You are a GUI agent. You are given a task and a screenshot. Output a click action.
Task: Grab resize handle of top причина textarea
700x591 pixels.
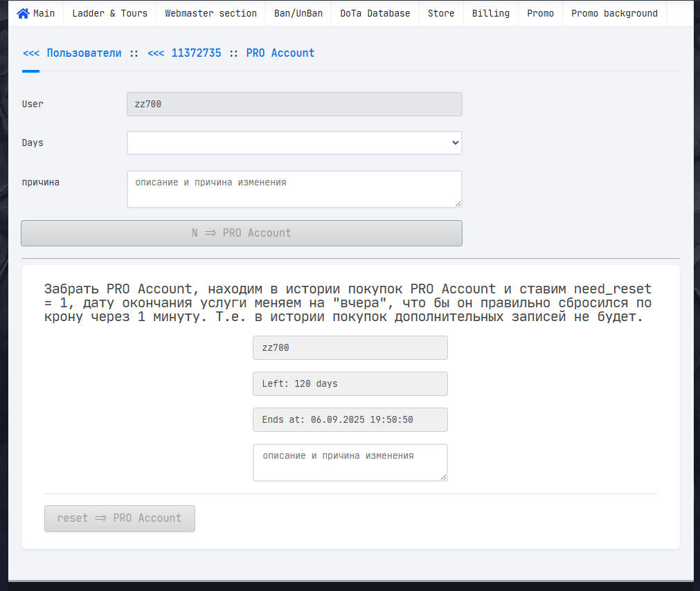[x=458, y=204]
